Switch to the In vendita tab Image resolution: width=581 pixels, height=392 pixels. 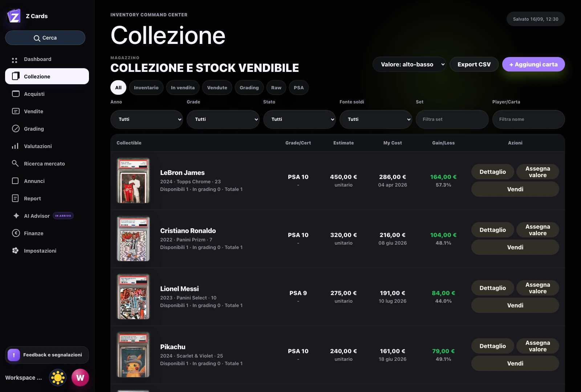183,87
